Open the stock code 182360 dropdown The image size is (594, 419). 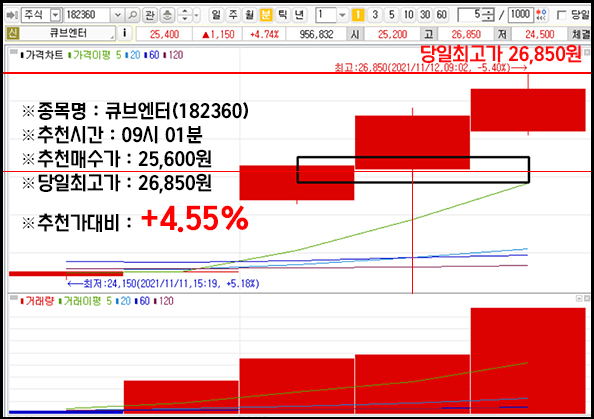click(117, 15)
